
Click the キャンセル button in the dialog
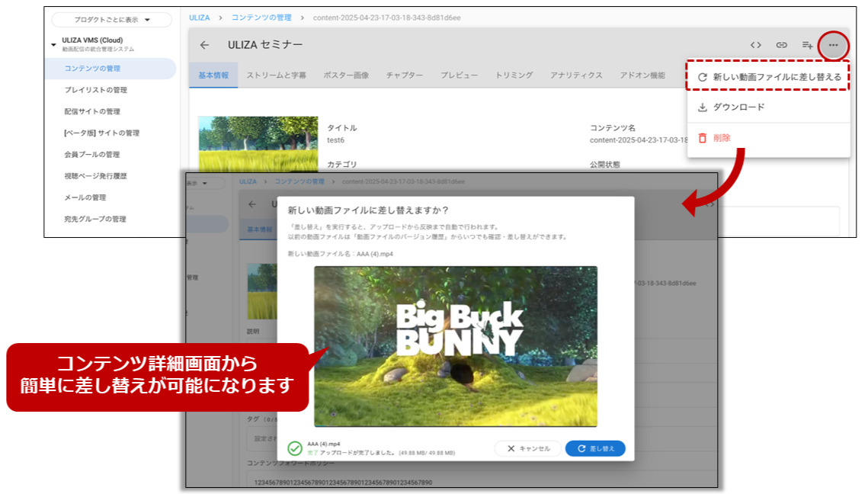click(527, 448)
